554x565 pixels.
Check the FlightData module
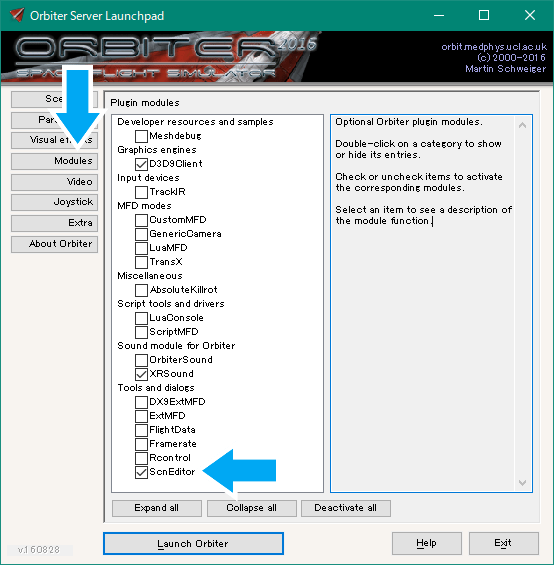point(141,430)
